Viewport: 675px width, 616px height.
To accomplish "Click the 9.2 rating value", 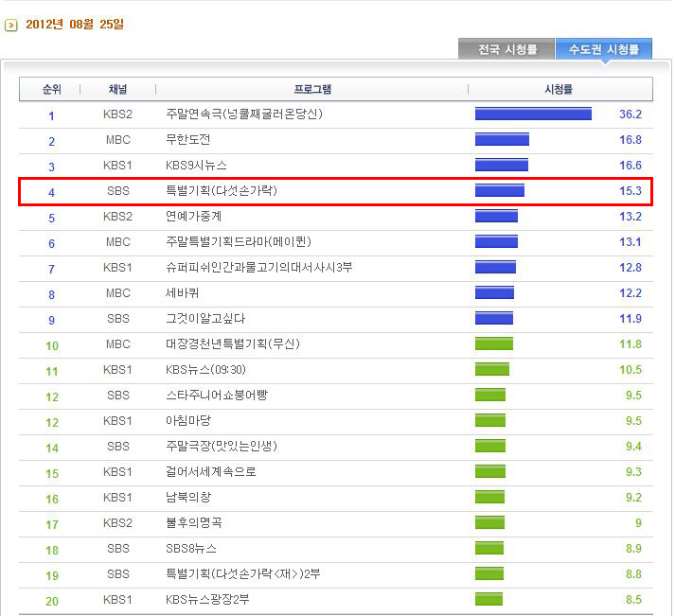I will (x=633, y=498).
